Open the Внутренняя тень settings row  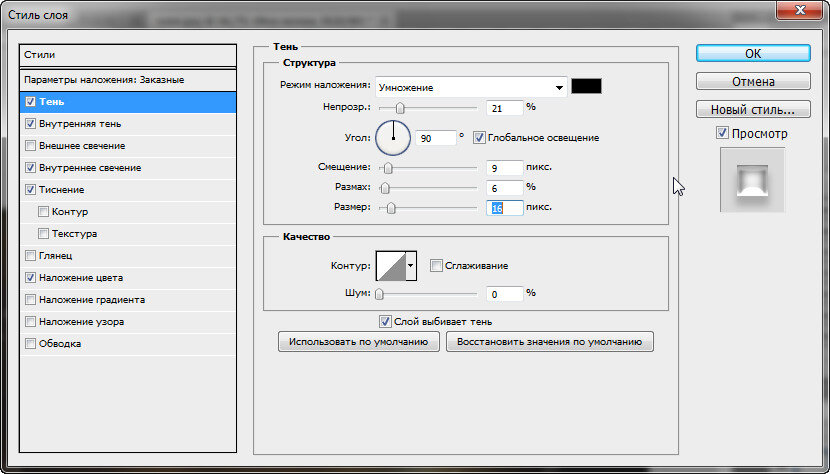(128, 123)
